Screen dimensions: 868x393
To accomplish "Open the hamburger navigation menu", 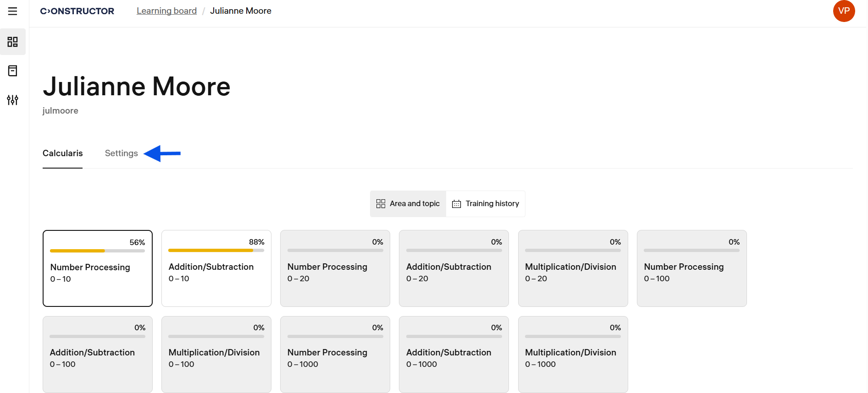I will [12, 11].
